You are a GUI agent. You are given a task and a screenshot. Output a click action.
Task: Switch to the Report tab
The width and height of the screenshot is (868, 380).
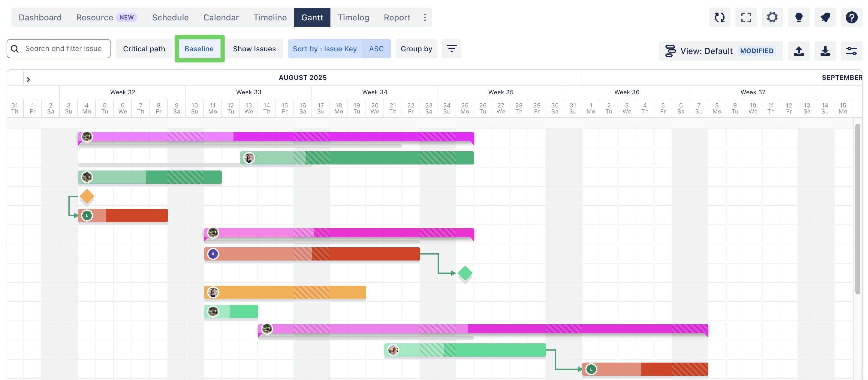coord(397,17)
